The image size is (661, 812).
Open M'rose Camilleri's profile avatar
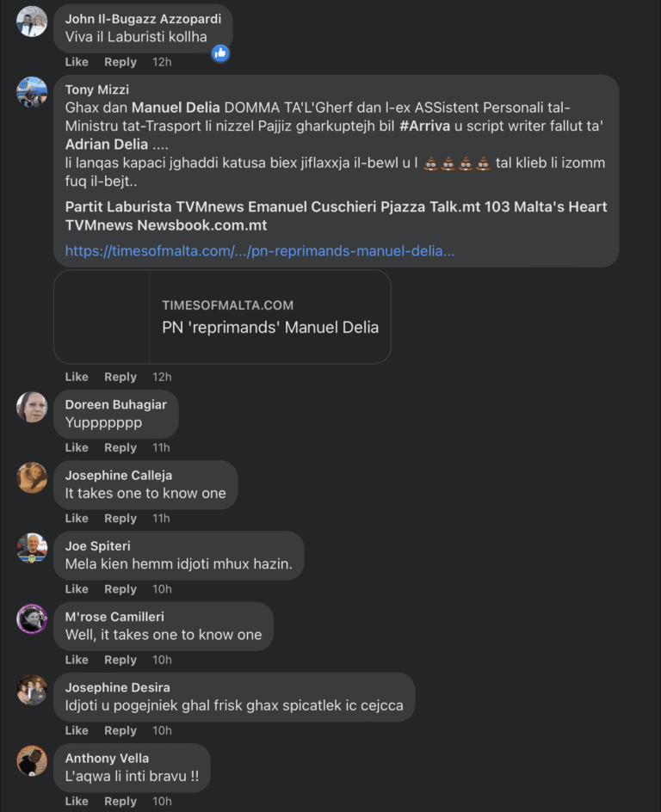[32, 619]
